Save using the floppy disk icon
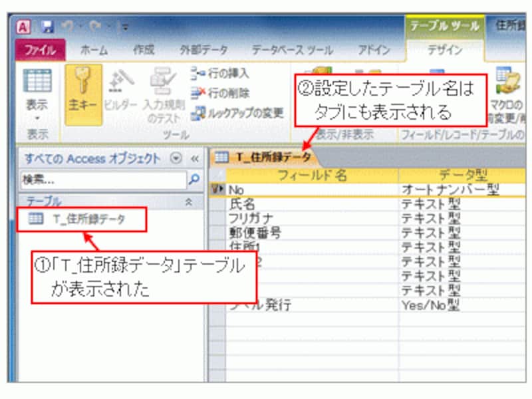532x399 pixels. point(47,27)
